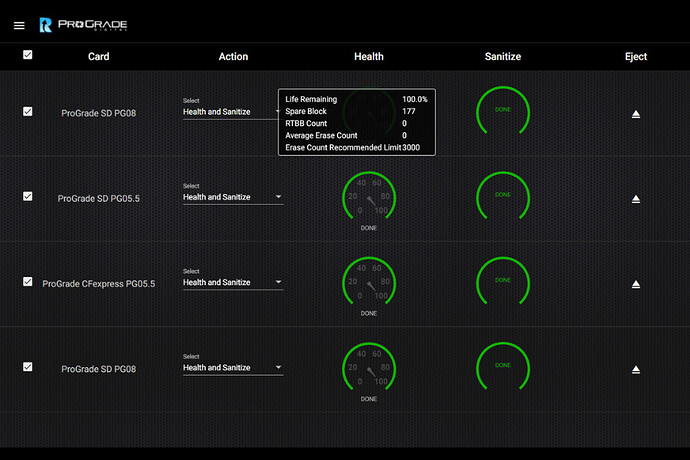
Task: Eject the first ProGrade SD PG08 card
Action: click(x=635, y=115)
